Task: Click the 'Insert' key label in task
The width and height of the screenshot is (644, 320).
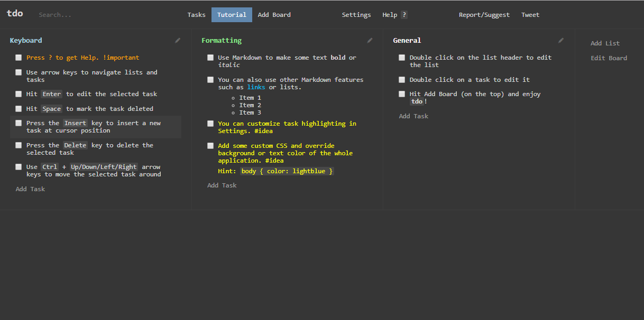Action: pyautogui.click(x=76, y=123)
